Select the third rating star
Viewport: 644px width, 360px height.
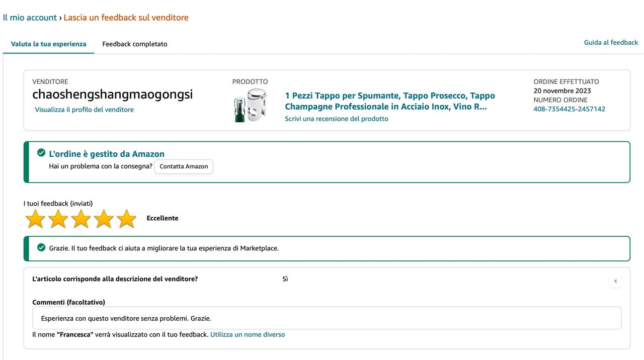point(81,219)
